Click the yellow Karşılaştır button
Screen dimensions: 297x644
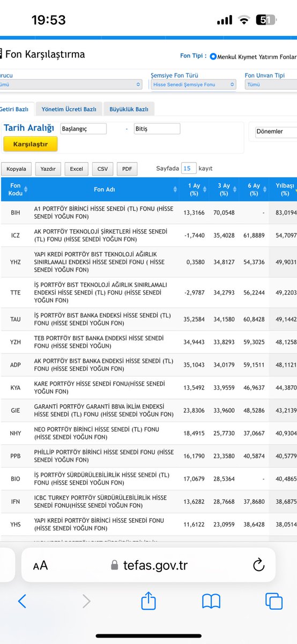(x=31, y=144)
